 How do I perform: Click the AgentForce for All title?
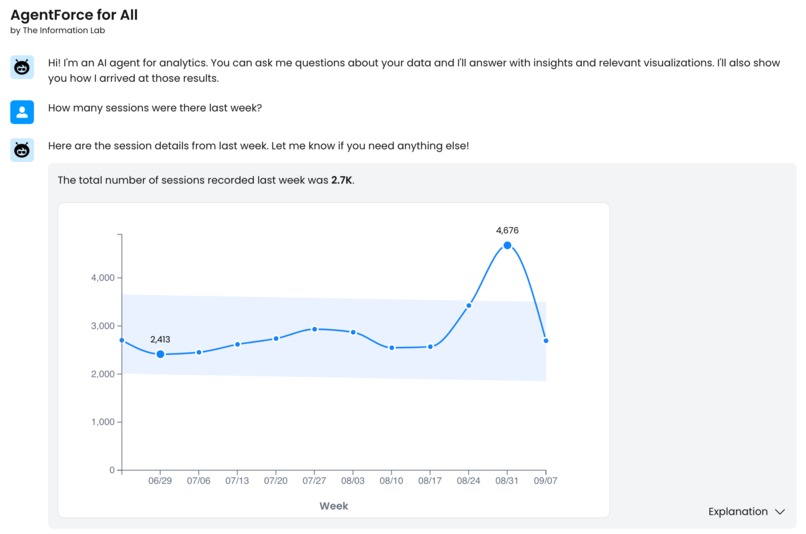(x=74, y=15)
